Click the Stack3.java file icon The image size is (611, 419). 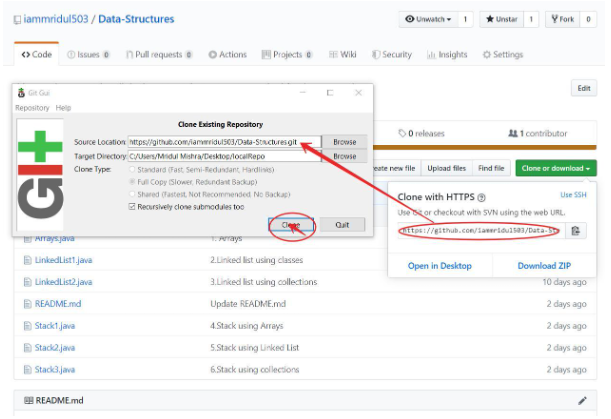pos(28,369)
